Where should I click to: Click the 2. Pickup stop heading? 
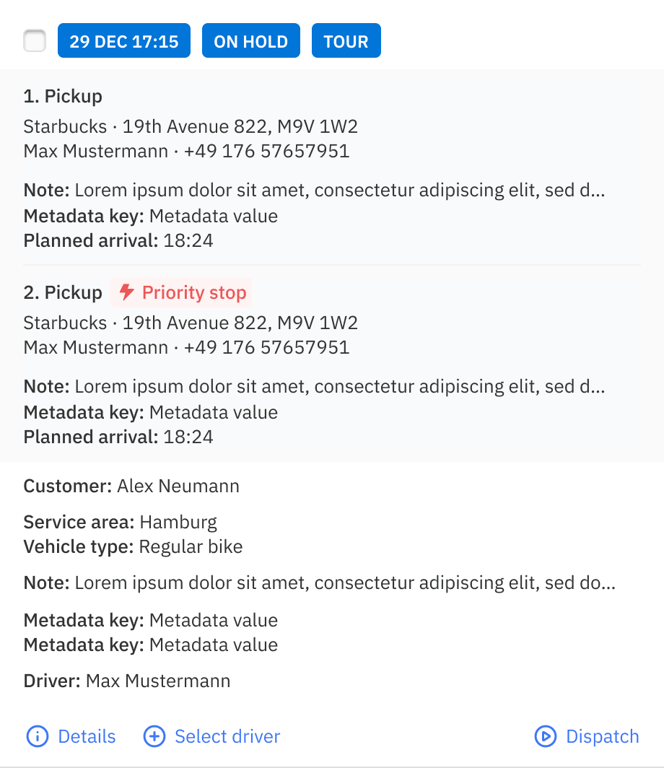point(63,292)
